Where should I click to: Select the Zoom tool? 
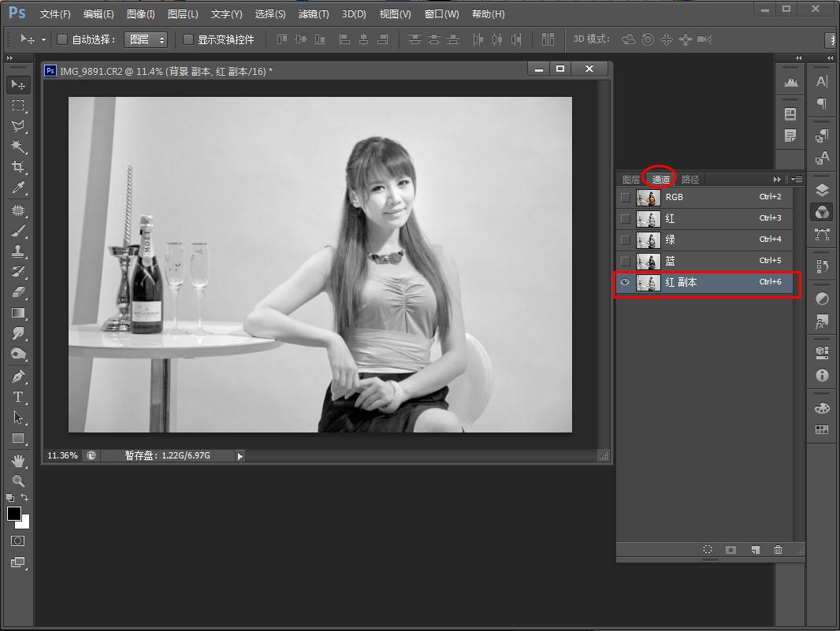(18, 481)
